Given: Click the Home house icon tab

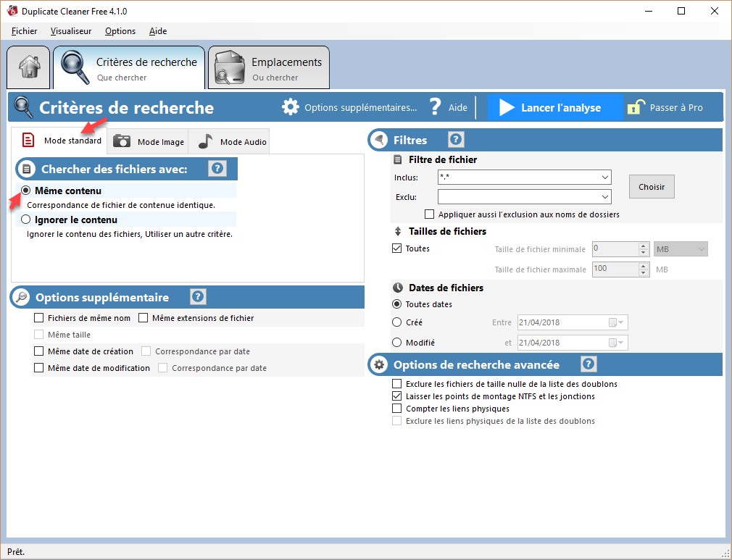Looking at the screenshot, I should [x=29, y=67].
